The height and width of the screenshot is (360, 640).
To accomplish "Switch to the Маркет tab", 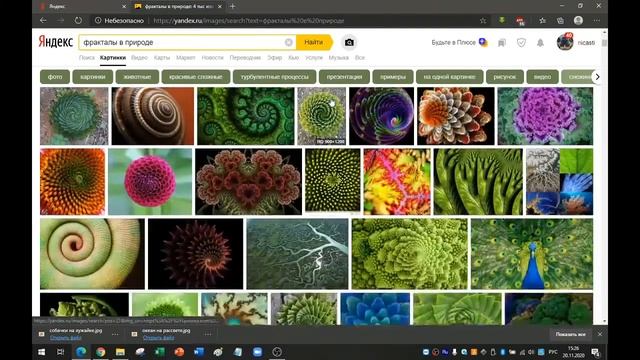I will (x=186, y=58).
